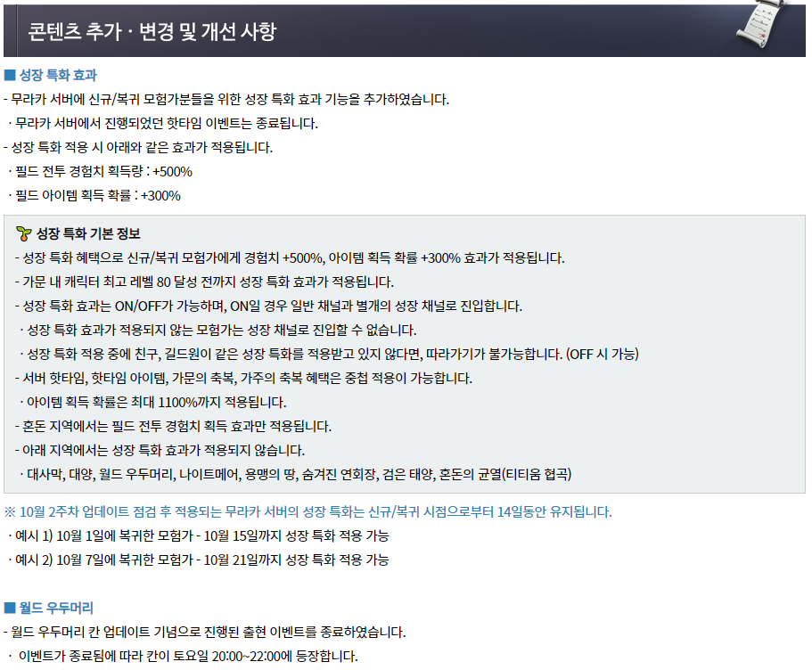Image resolution: width=812 pixels, height=670 pixels.
Task: Click line about 칸이 토요일 20:00~22:00에 등장
Action: 184,656
